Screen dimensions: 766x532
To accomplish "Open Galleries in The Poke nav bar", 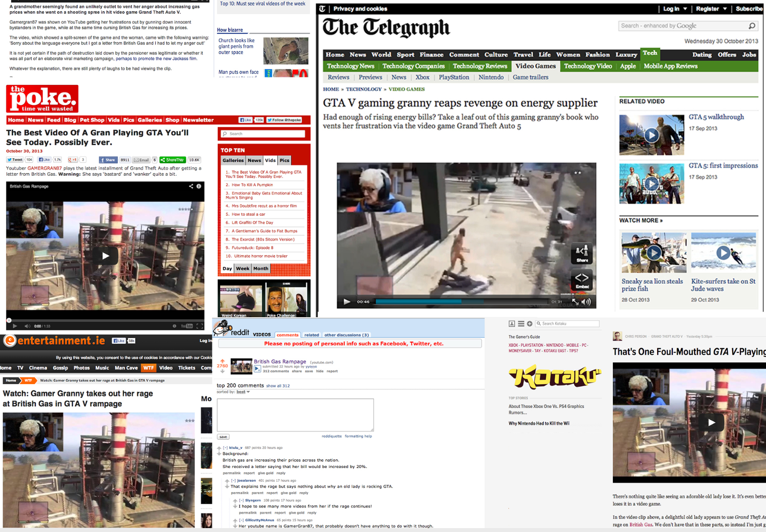I will pos(149,120).
